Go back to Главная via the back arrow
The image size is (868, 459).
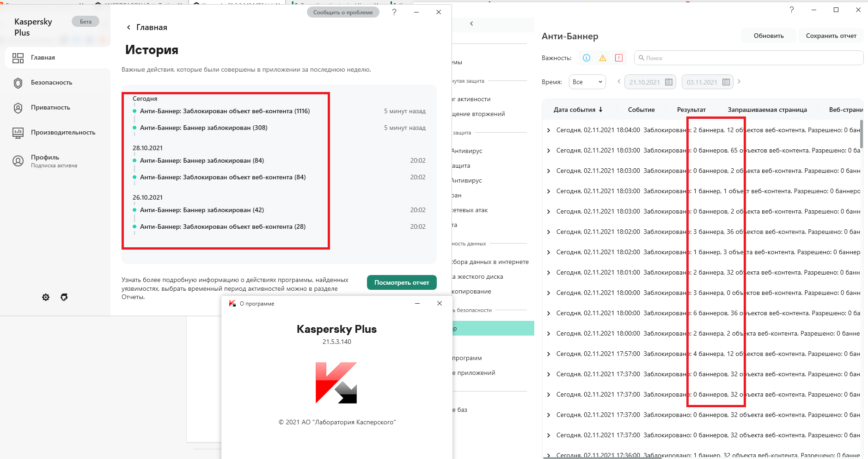[x=128, y=27]
